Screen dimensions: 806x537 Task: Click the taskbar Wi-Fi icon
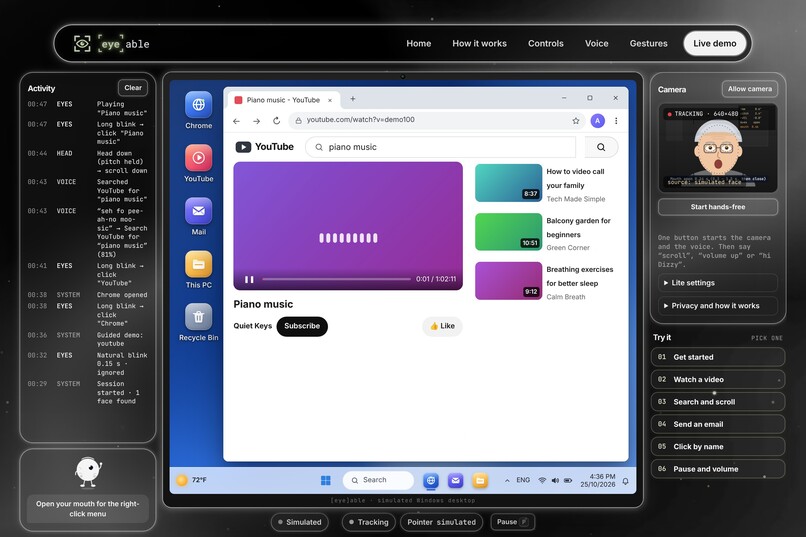[x=542, y=480]
